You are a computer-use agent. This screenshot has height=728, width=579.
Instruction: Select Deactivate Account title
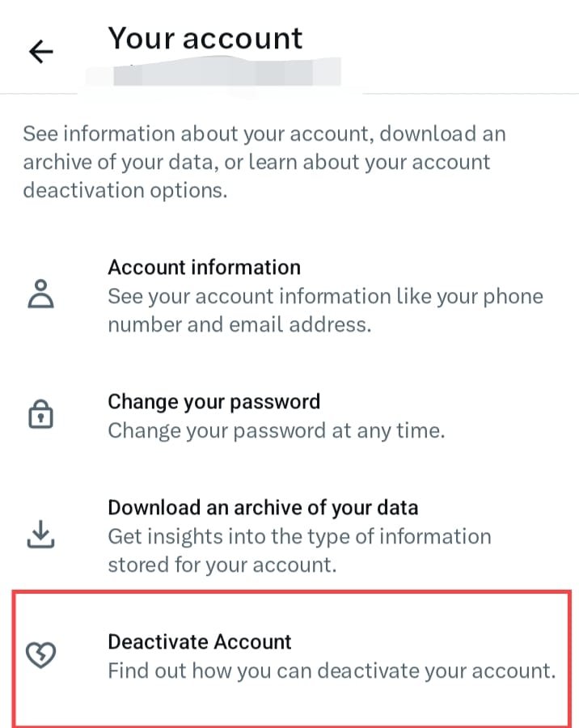[x=200, y=641]
